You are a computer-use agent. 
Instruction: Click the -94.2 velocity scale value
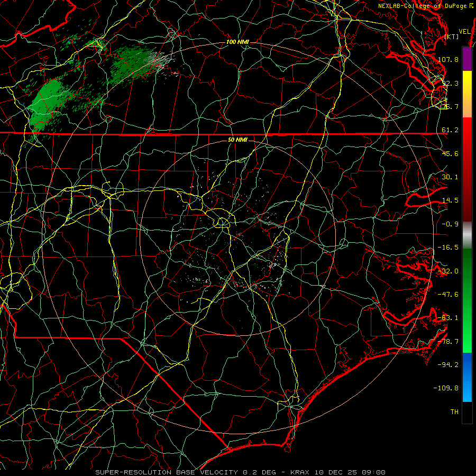point(448,365)
